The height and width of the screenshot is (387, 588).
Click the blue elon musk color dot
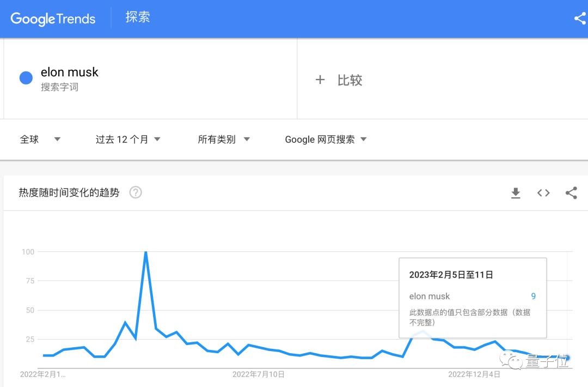[x=26, y=78]
